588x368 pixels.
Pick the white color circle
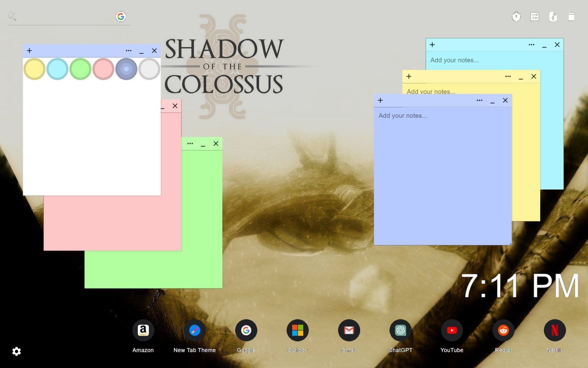click(x=149, y=69)
